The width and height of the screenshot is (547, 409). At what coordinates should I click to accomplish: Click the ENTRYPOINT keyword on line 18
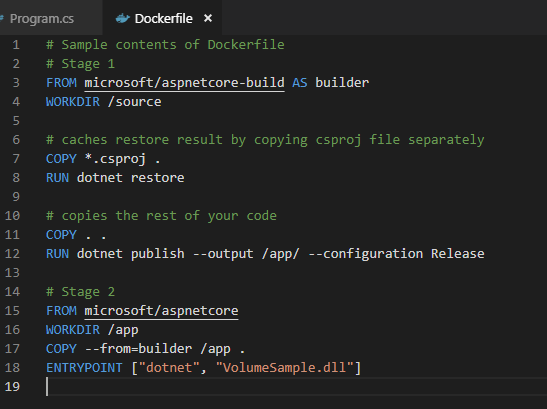pos(84,368)
